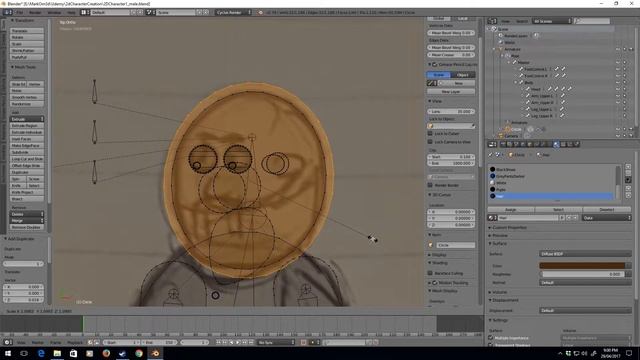Click the properties editor type icon

(493, 144)
